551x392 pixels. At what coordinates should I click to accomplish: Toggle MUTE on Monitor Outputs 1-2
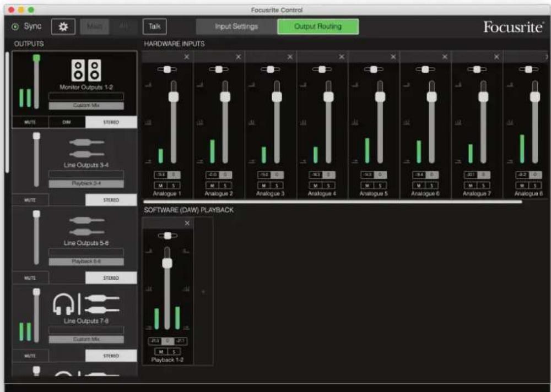pos(30,122)
